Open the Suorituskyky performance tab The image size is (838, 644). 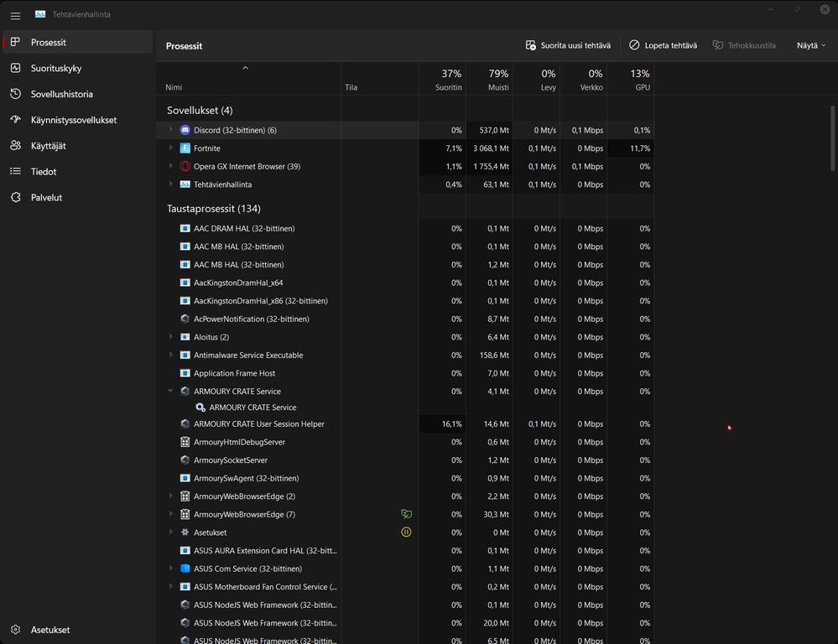77,68
